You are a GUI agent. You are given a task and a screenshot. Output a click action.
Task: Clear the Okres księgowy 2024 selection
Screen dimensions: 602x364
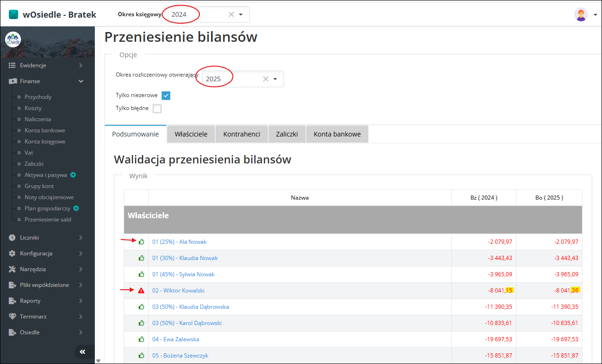pyautogui.click(x=231, y=14)
